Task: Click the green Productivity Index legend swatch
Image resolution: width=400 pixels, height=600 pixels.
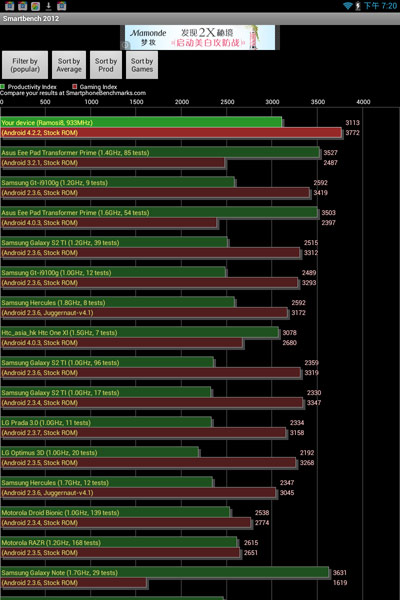Action: [2, 86]
